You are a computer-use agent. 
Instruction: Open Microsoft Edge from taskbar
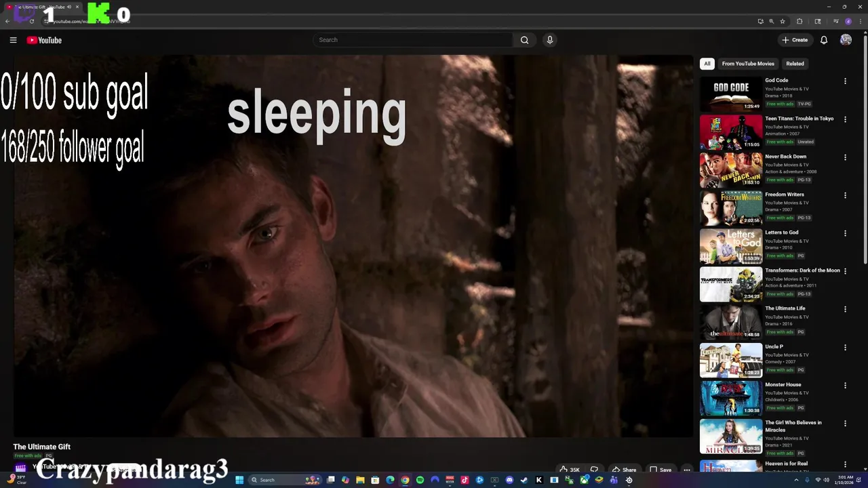[390, 480]
